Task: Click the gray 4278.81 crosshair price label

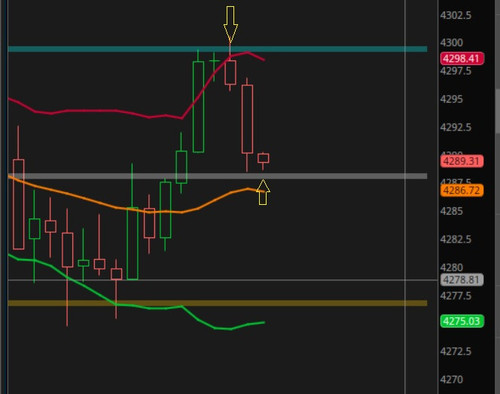Action: (x=462, y=280)
